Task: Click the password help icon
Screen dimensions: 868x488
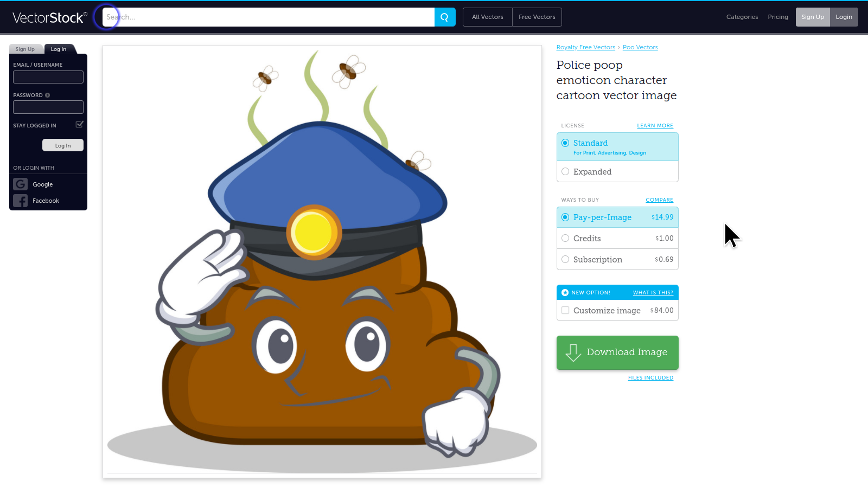Action: tap(48, 95)
